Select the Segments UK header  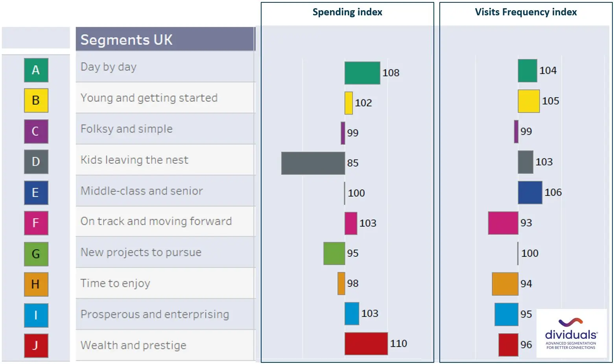165,39
